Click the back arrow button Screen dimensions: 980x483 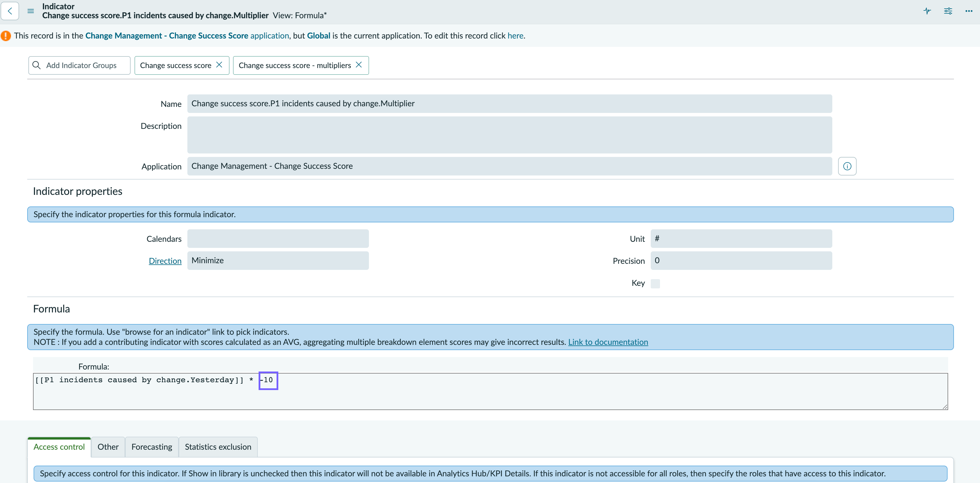click(10, 11)
